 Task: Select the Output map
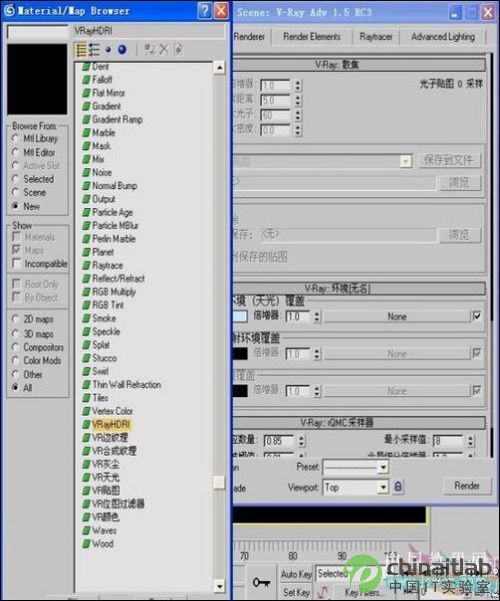(104, 199)
